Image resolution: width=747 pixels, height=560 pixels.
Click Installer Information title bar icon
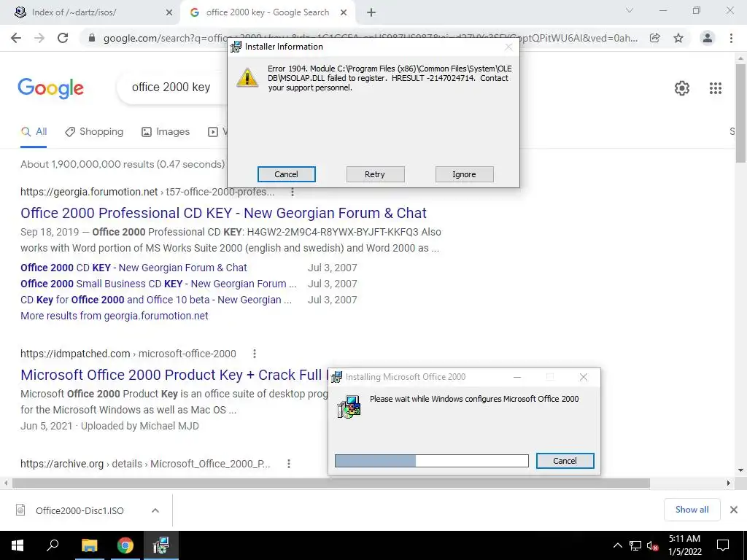pos(236,47)
